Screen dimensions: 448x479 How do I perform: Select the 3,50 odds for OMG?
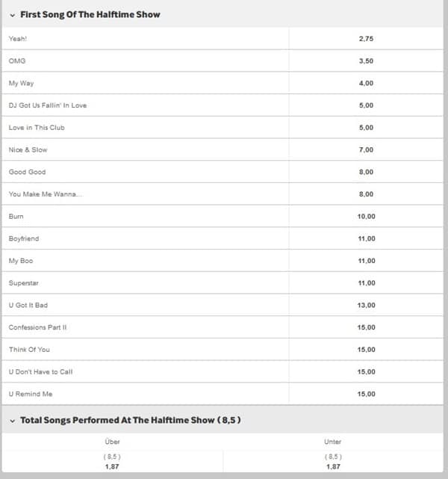(x=366, y=61)
